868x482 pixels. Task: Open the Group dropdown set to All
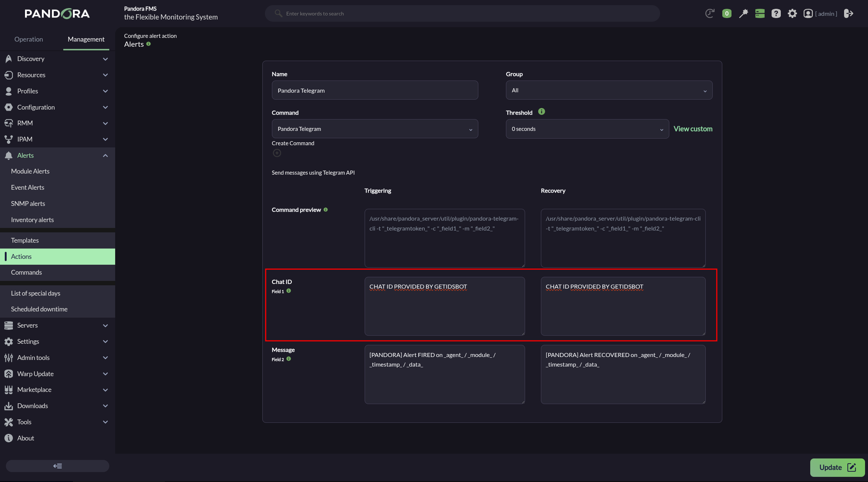[x=609, y=90]
